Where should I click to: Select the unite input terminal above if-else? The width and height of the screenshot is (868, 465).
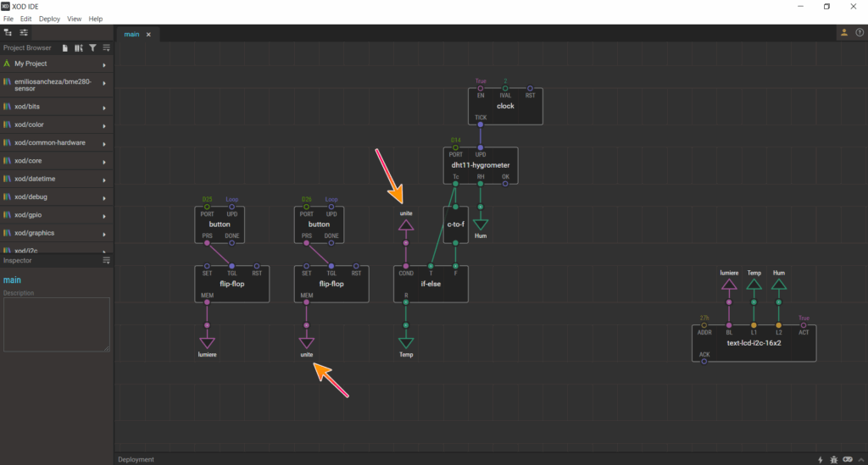tap(406, 224)
